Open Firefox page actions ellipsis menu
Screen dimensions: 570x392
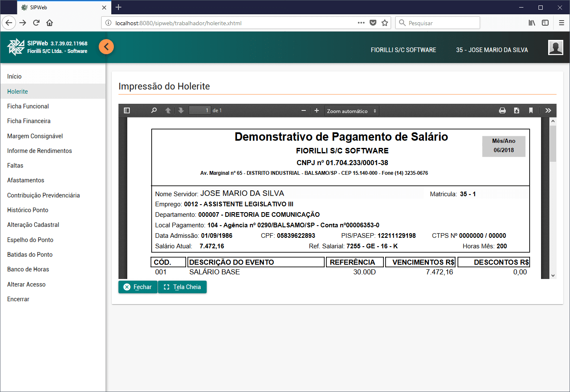coord(361,23)
